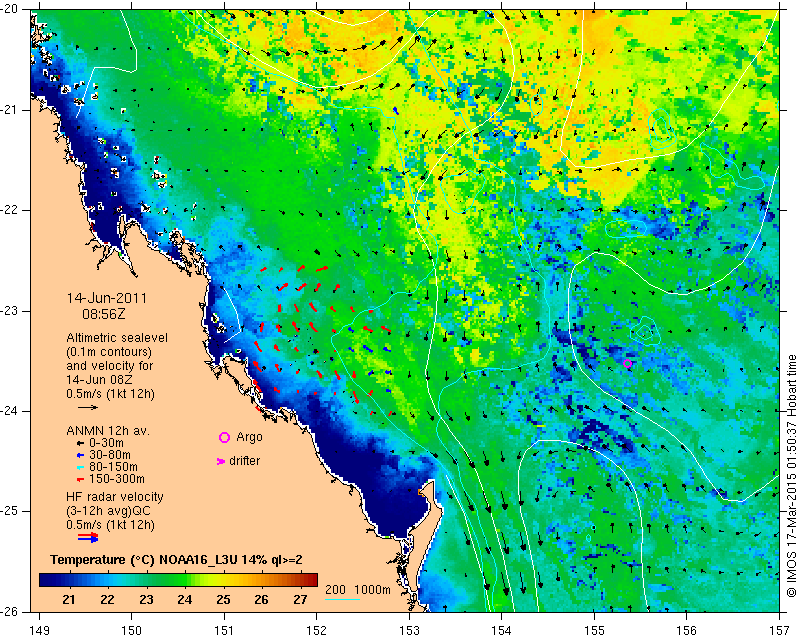This screenshot has height=640, width=800.
Task: Click the '200 1000m' contour label
Action: pyautogui.click(x=358, y=590)
